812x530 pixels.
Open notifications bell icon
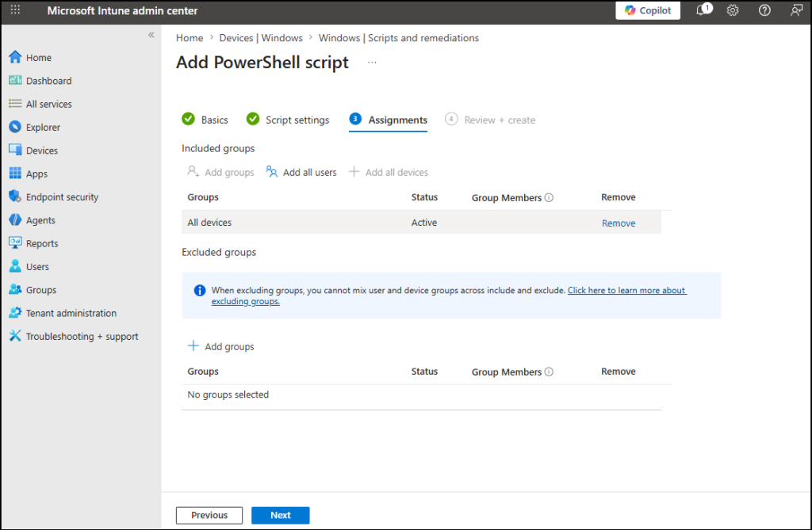(x=703, y=10)
